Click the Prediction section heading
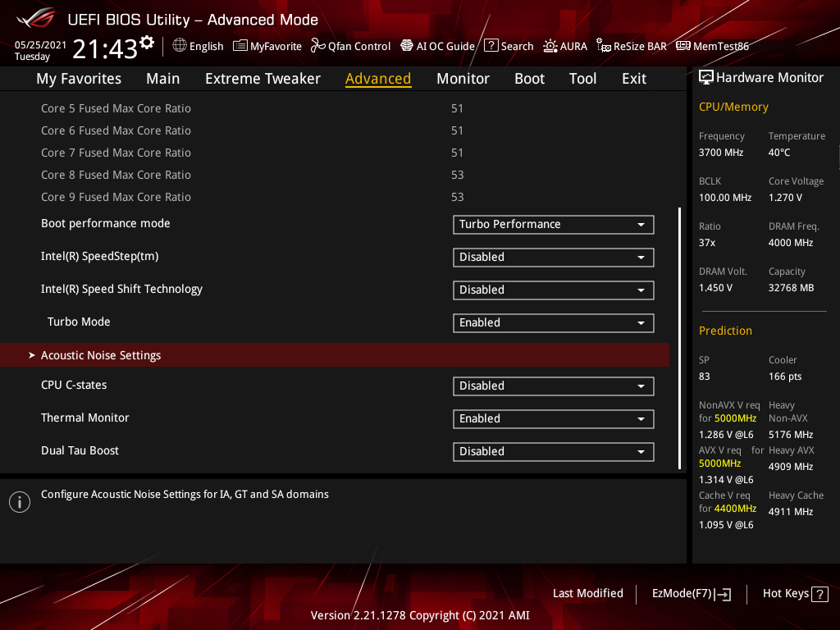The height and width of the screenshot is (630, 840). pyautogui.click(x=725, y=331)
